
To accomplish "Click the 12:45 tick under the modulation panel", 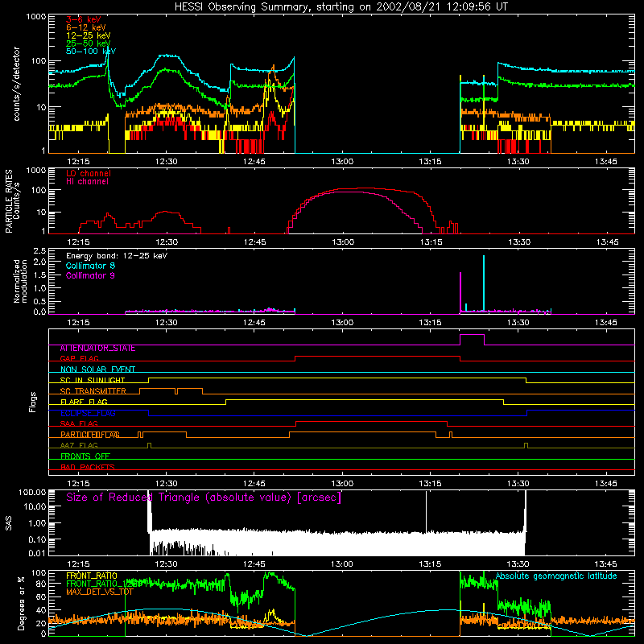I will tap(254, 323).
